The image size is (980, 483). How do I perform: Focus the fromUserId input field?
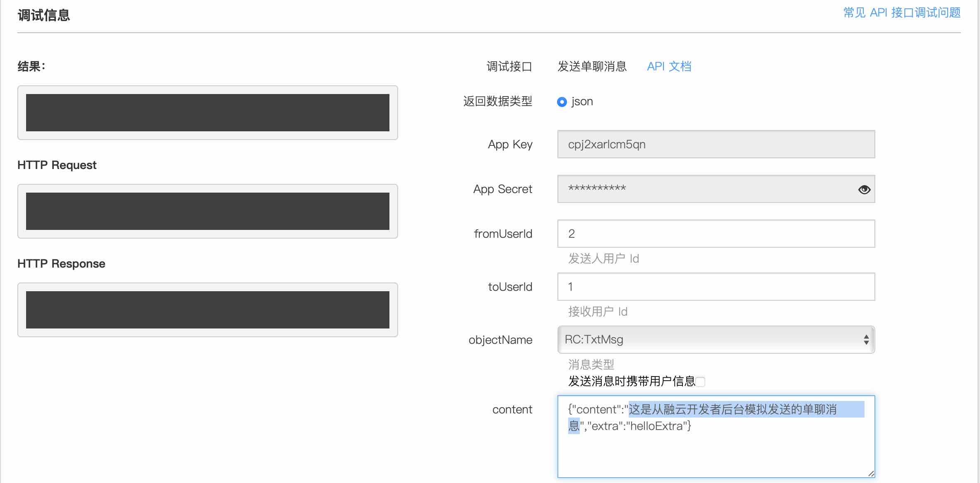(716, 234)
